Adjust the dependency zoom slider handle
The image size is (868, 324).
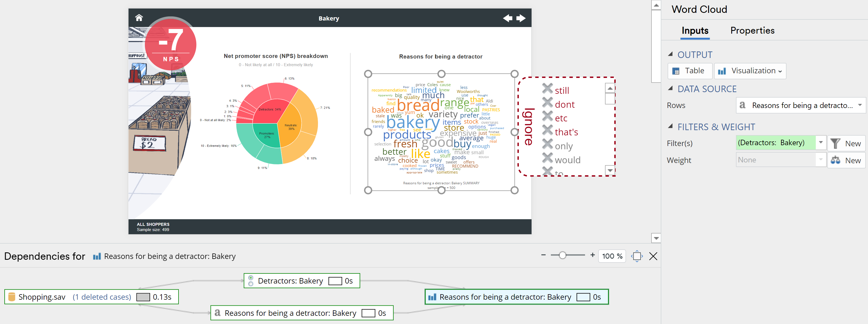pyautogui.click(x=562, y=255)
